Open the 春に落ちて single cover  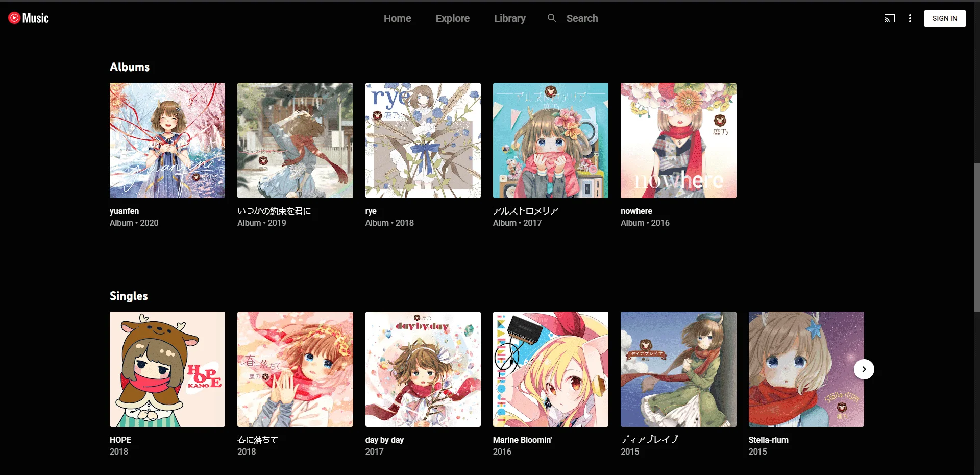(295, 369)
